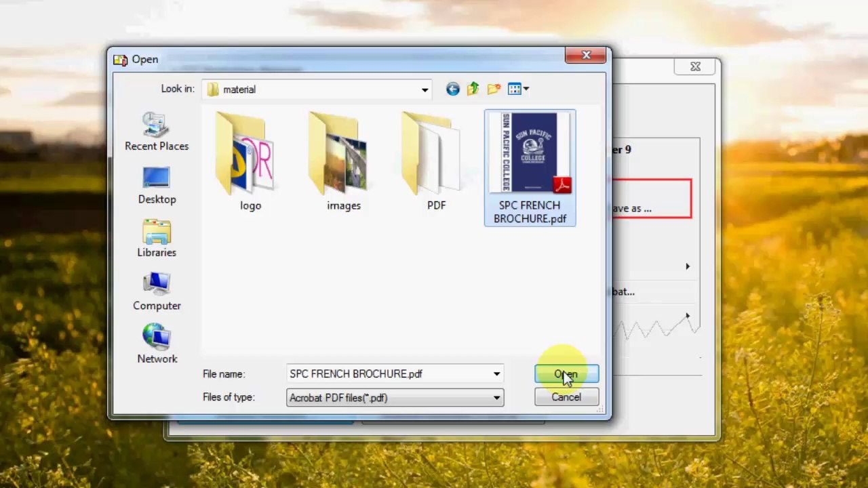The image size is (868, 488).
Task: Click the 'material' folder name text
Action: click(x=239, y=89)
